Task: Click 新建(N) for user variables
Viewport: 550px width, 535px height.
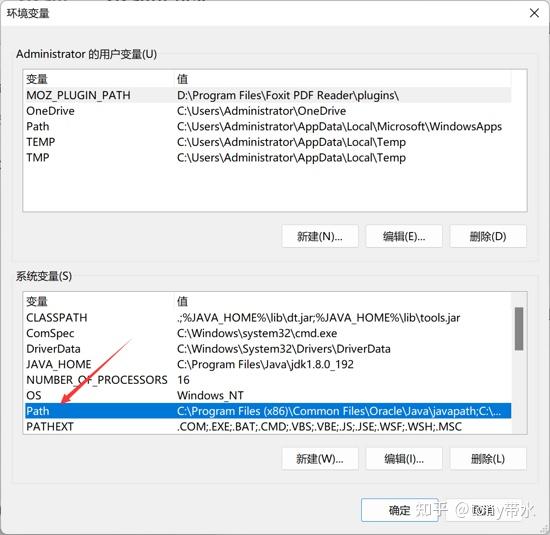Action: pos(320,236)
